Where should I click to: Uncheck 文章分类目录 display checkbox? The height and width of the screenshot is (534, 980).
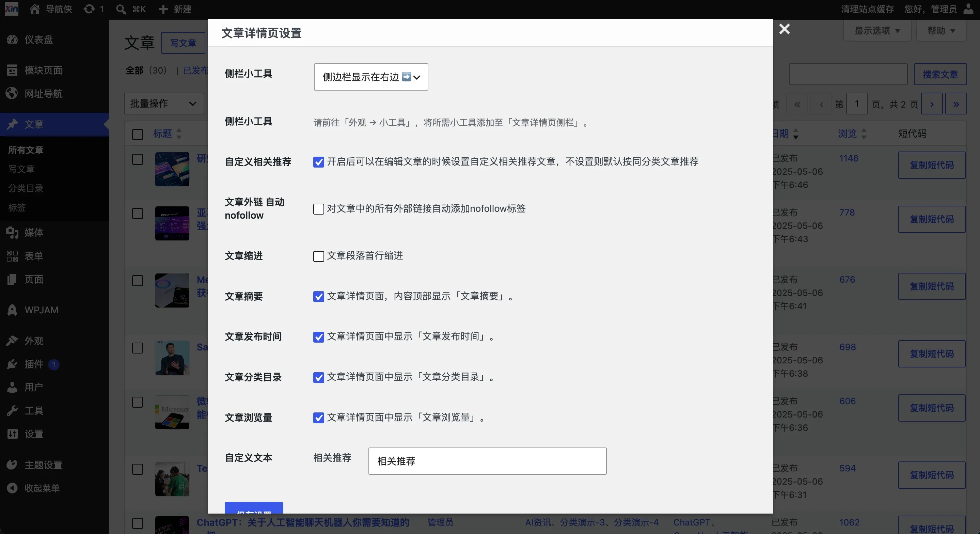[318, 378]
